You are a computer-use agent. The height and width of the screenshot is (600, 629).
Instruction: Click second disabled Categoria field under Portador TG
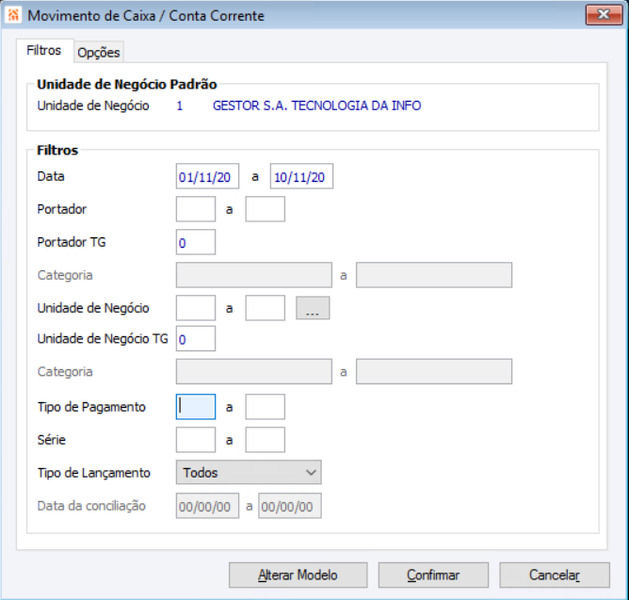coord(434,275)
